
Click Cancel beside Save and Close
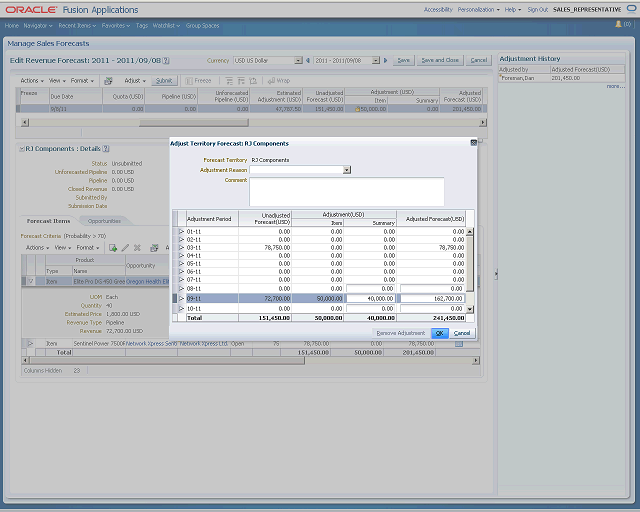coord(478,60)
